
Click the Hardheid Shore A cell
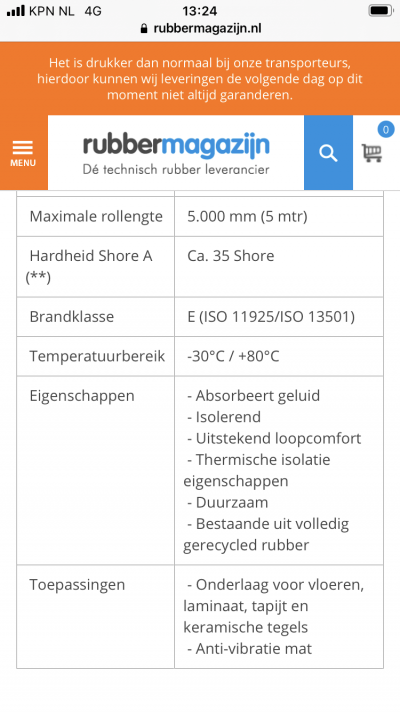pyautogui.click(x=95, y=267)
